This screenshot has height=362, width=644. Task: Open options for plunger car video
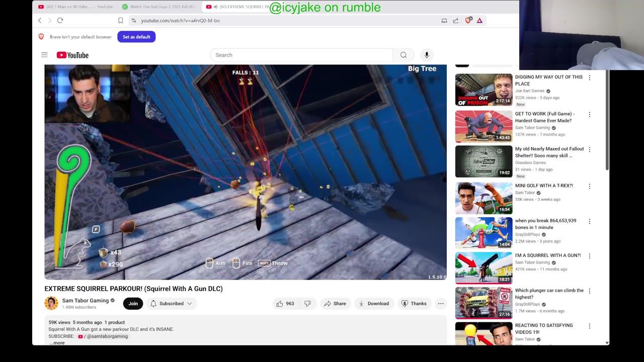590,291
